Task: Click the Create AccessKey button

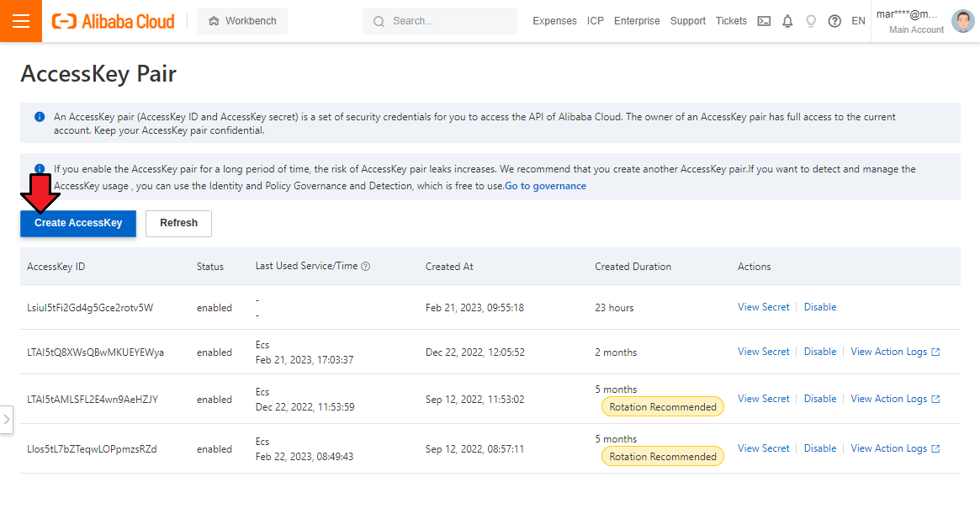Action: click(x=78, y=223)
